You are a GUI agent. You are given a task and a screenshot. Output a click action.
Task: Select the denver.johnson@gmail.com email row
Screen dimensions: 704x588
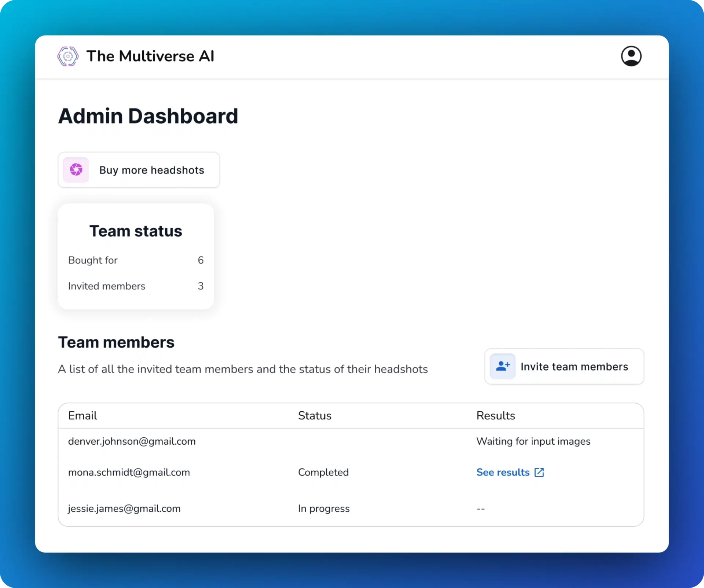coord(132,441)
